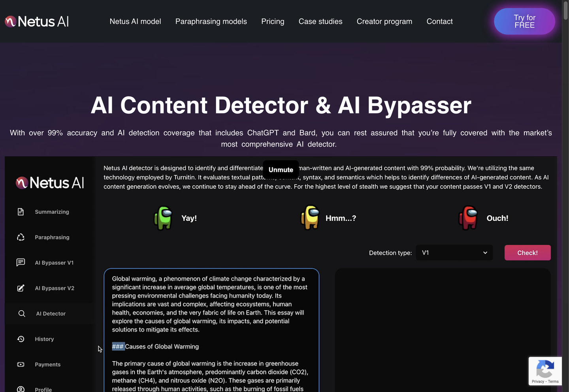Expand the Detection type V1 dropdown
The width and height of the screenshot is (569, 392).
454,253
